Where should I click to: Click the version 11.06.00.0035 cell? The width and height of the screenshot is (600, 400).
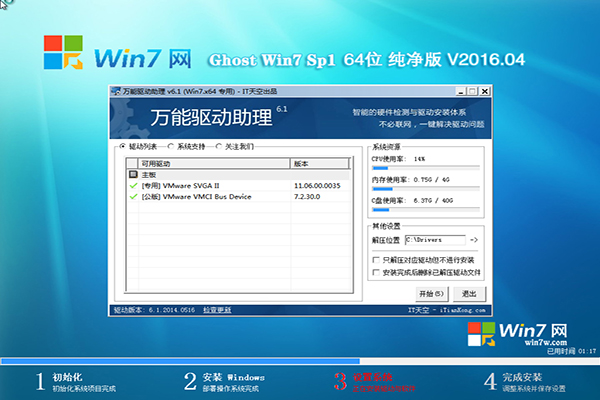click(x=317, y=186)
